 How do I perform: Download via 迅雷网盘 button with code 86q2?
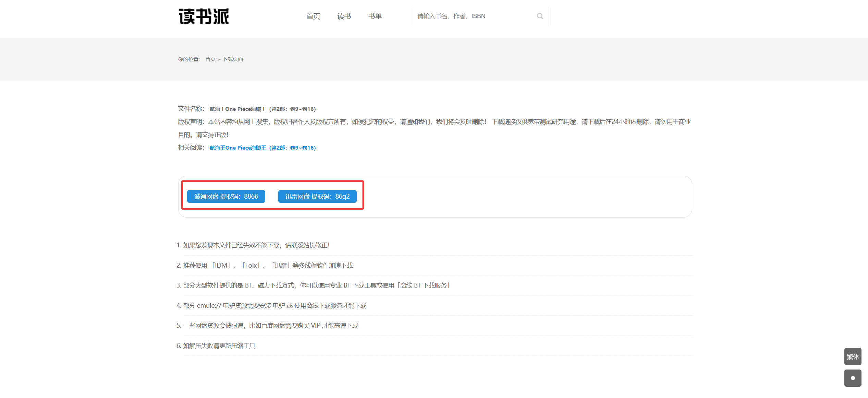(317, 197)
